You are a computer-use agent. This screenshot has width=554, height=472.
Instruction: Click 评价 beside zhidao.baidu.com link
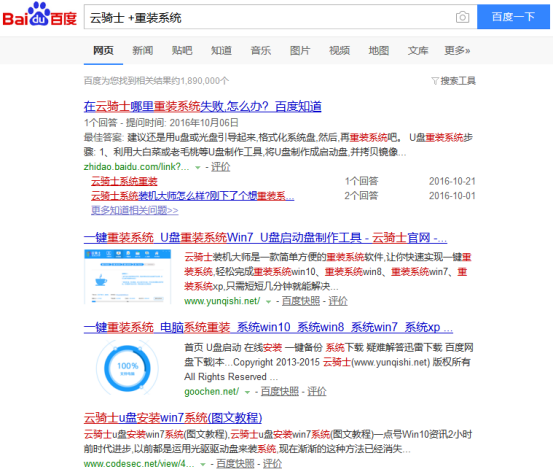[x=220, y=167]
